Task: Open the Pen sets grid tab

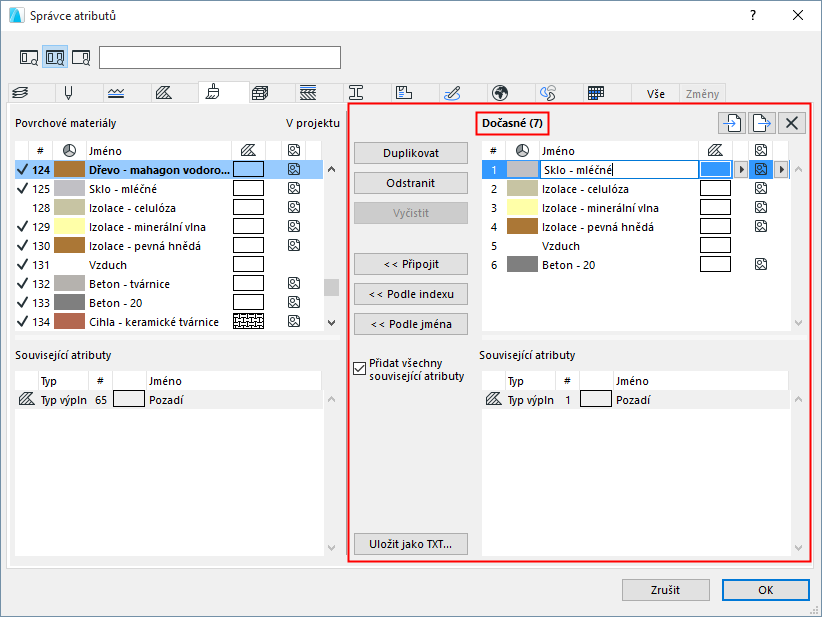Action: click(x=596, y=93)
